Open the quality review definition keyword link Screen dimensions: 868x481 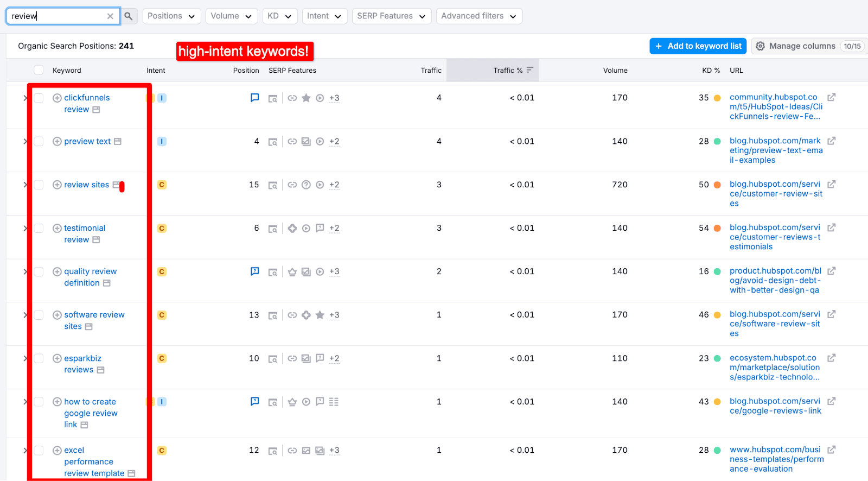tap(90, 277)
